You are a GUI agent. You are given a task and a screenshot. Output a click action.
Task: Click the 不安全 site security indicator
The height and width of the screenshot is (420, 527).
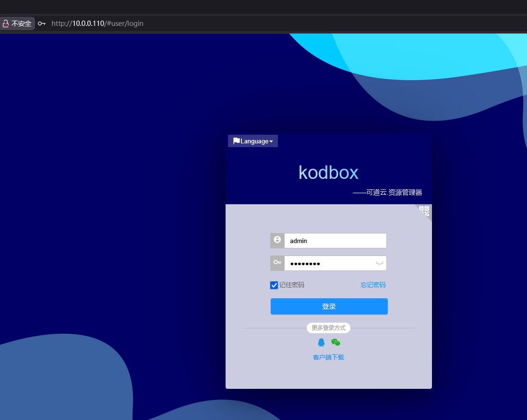(x=17, y=23)
